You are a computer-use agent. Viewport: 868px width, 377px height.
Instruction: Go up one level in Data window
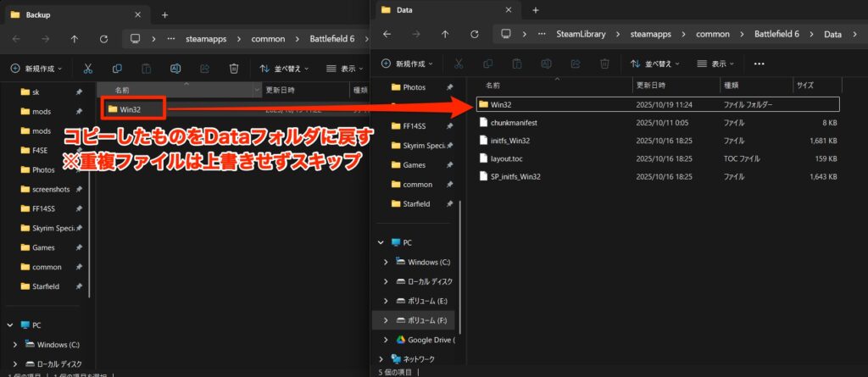pyautogui.click(x=446, y=35)
